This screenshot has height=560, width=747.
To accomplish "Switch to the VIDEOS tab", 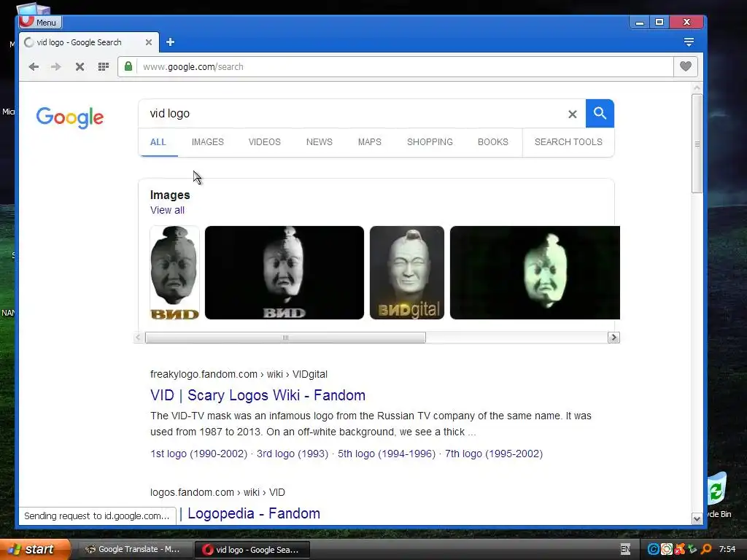I will click(264, 142).
